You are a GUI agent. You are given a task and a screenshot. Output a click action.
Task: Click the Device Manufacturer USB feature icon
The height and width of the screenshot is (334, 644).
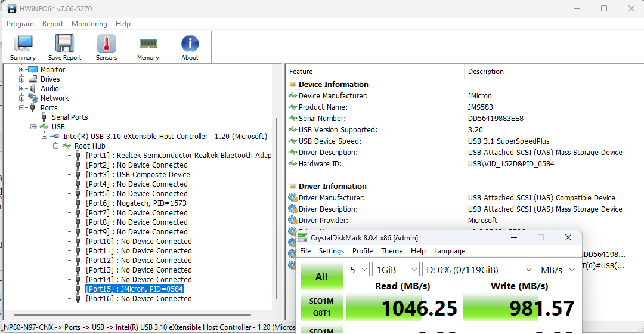[292, 95]
